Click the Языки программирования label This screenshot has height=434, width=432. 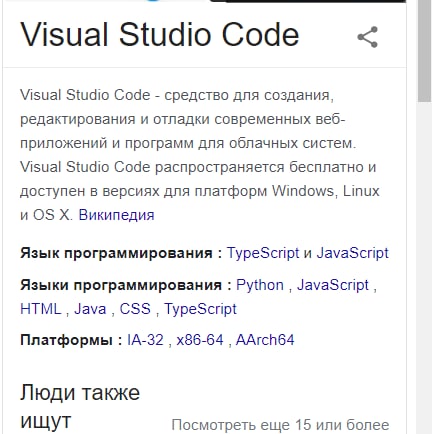[126, 286]
